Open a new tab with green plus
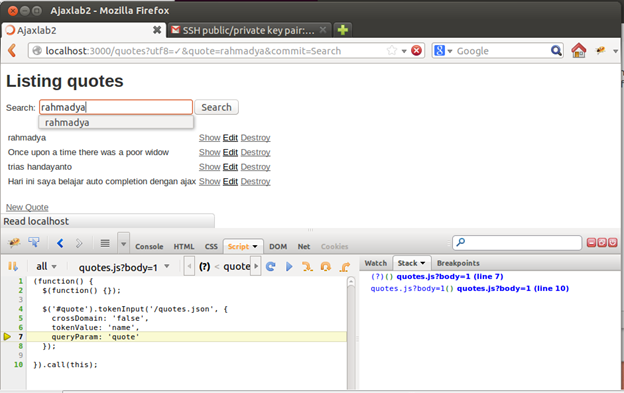Screen dimensions: 624x393 point(343,30)
